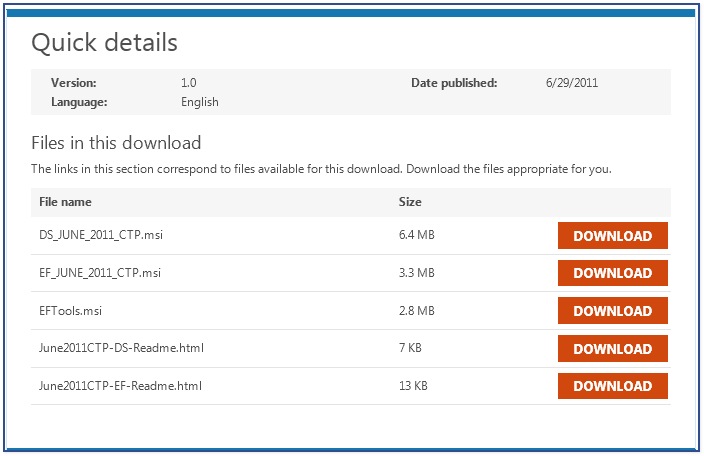The width and height of the screenshot is (704, 456).
Task: Click the language value English
Action: [200, 102]
